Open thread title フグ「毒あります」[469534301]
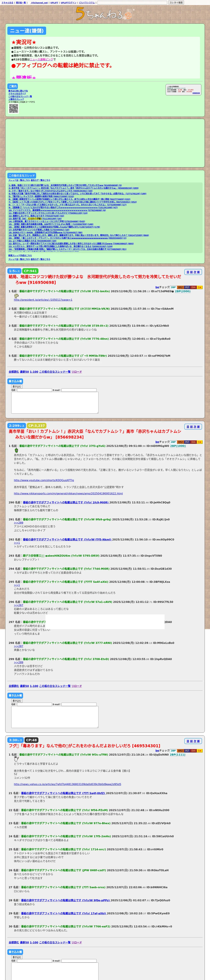210x980 pixels. [84, 746]
